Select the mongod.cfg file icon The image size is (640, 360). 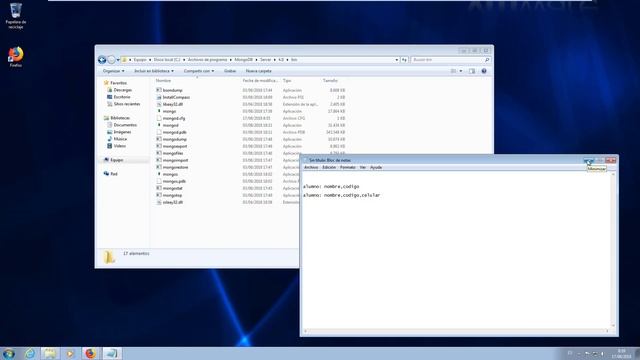(x=159, y=118)
